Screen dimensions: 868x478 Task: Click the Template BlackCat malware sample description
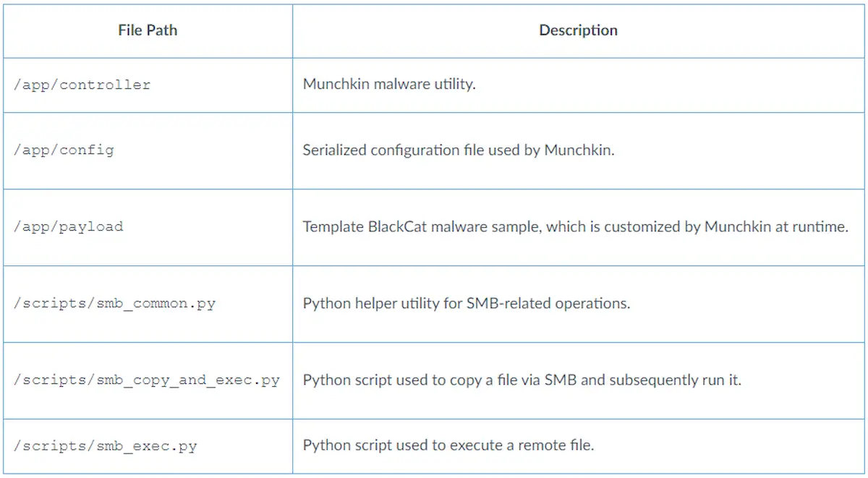tap(576, 226)
